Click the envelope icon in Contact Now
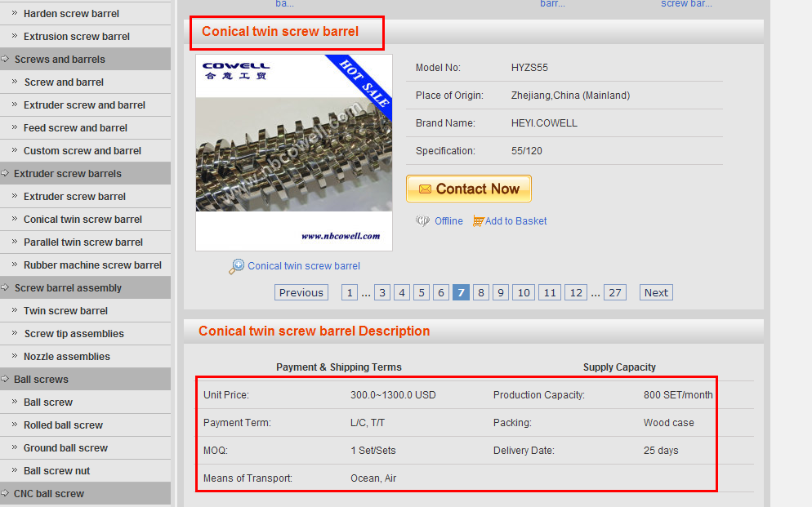This screenshot has width=812, height=507. pyautogui.click(x=425, y=189)
